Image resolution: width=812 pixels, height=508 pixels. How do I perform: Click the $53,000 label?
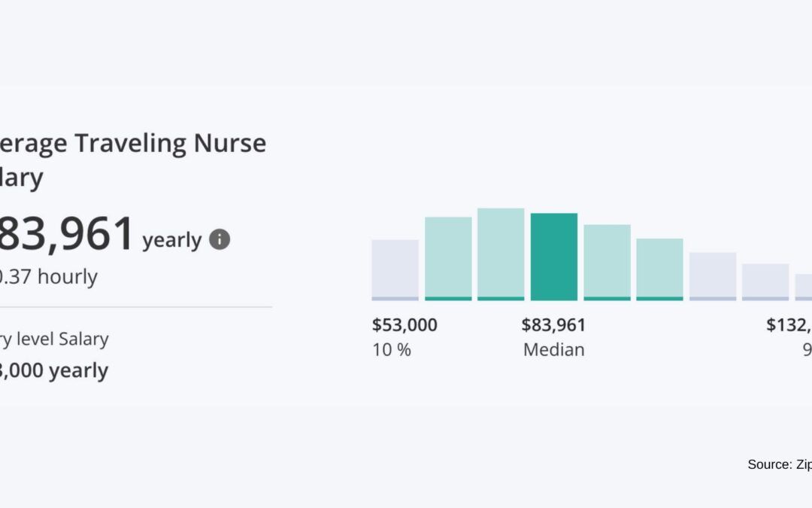coord(404,325)
